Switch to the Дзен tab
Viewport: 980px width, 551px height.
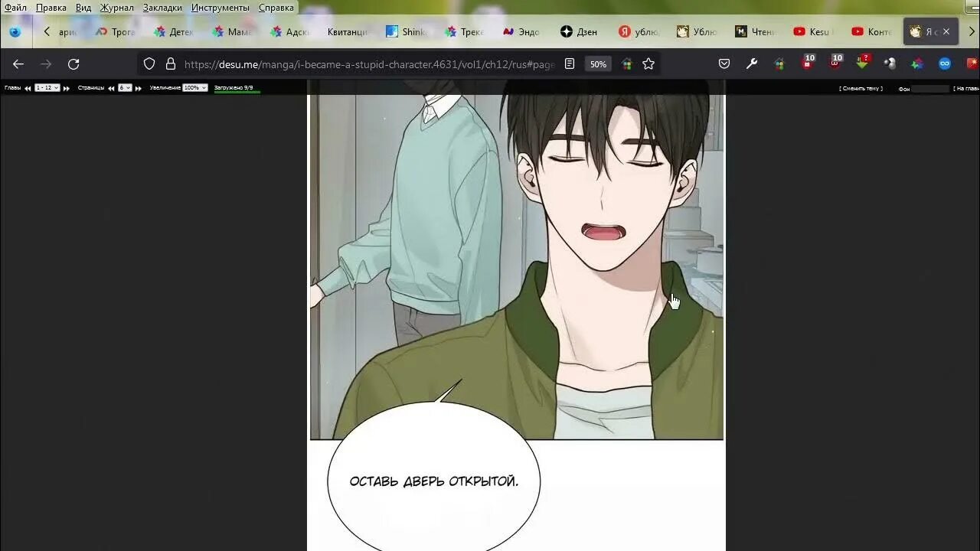579,32
